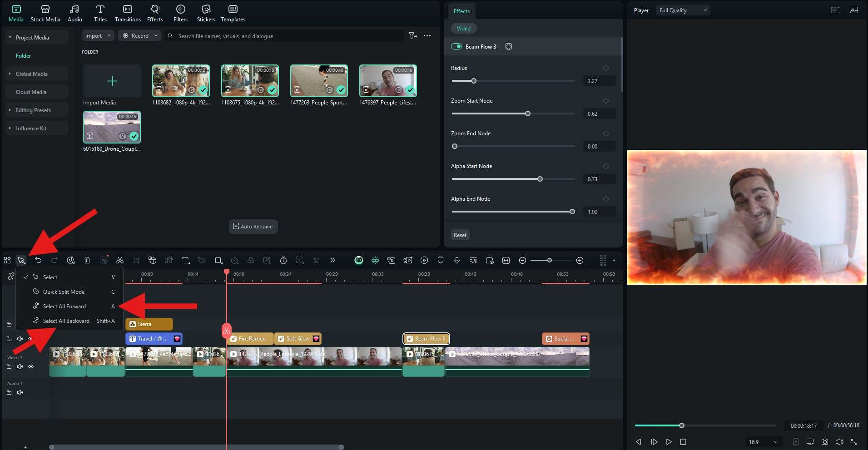Toggle visibility of the Video 1 track
Image resolution: width=868 pixels, height=450 pixels.
coord(31,366)
